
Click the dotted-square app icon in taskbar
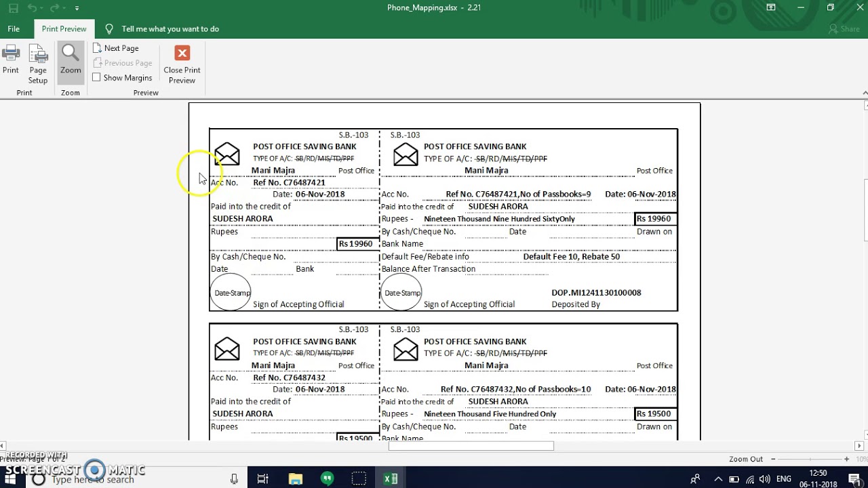(x=359, y=479)
